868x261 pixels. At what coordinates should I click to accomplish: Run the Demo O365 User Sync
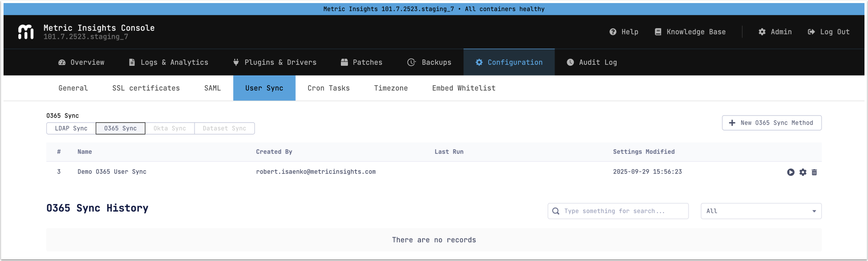(791, 172)
